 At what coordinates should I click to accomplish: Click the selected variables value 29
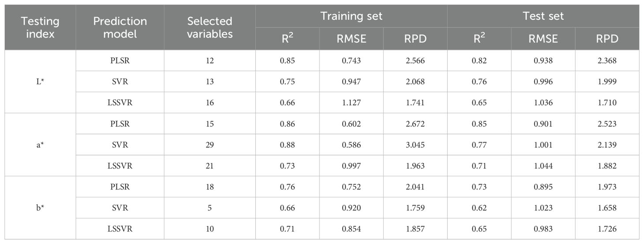[x=210, y=145]
